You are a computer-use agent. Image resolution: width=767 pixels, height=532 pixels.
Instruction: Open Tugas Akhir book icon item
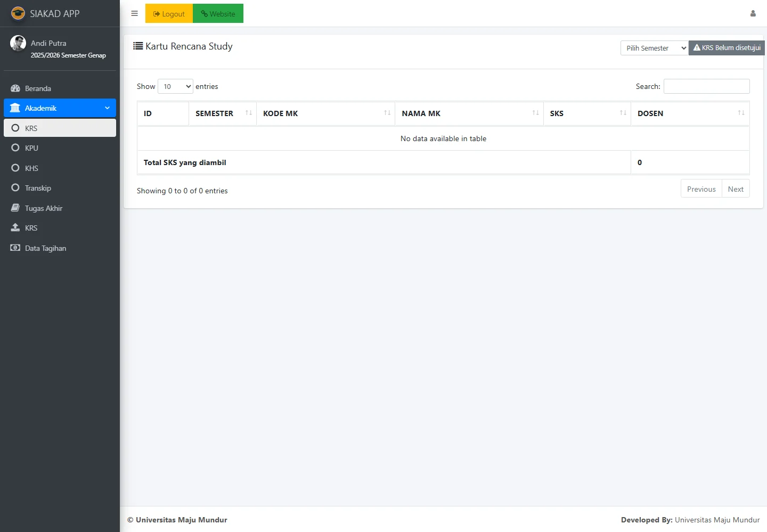click(15, 208)
